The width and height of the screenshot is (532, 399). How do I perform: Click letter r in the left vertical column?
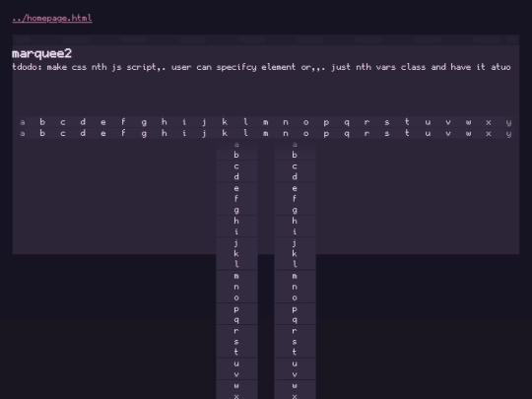[x=236, y=331]
